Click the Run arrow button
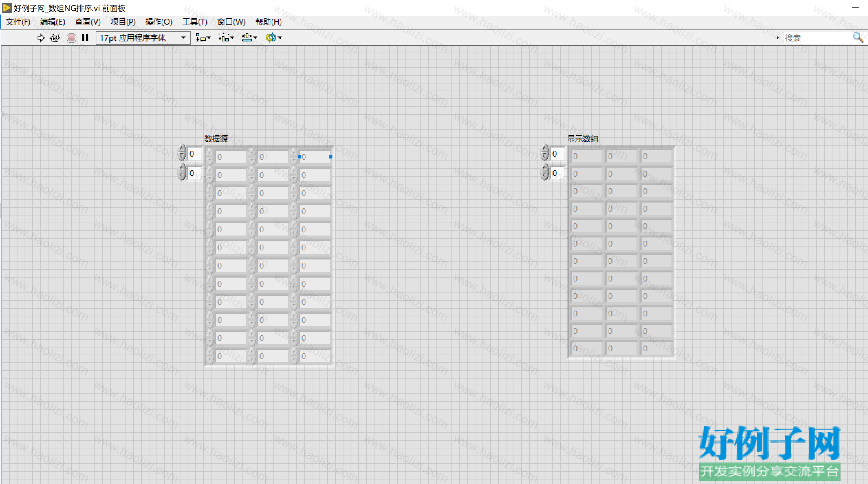This screenshot has width=868, height=484. click(x=41, y=38)
